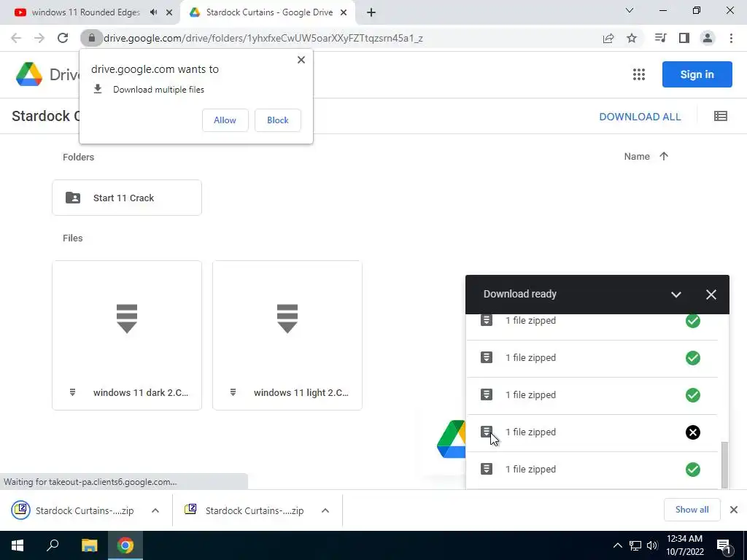The width and height of the screenshot is (747, 560).
Task: Reverse sort direction arrow next to Name
Action: [x=664, y=156]
